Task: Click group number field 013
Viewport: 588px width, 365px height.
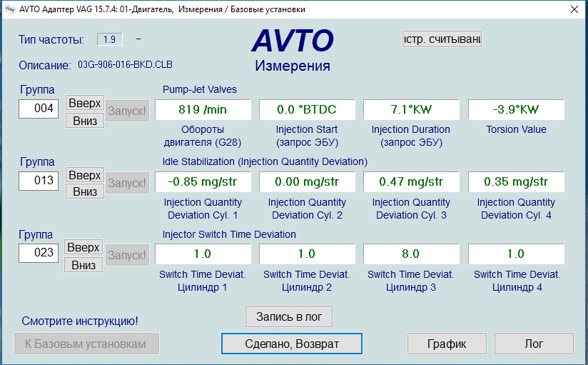Action: tap(39, 181)
